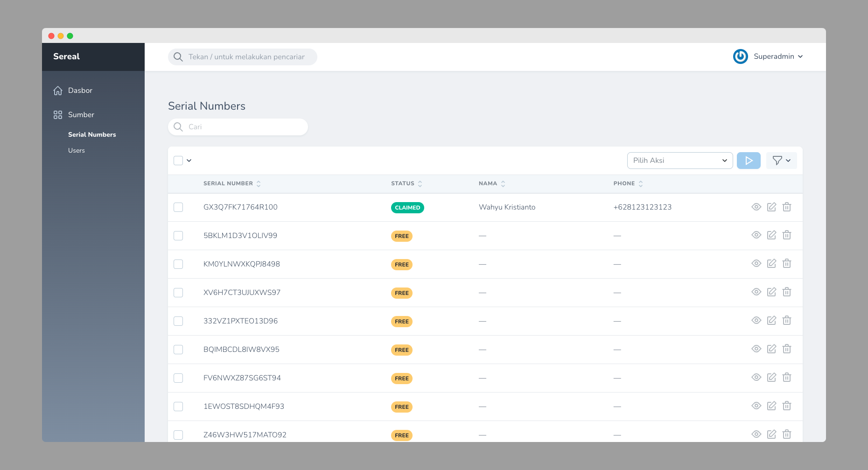The width and height of the screenshot is (868, 470).
Task: Open the Dasbor home icon
Action: pos(58,91)
